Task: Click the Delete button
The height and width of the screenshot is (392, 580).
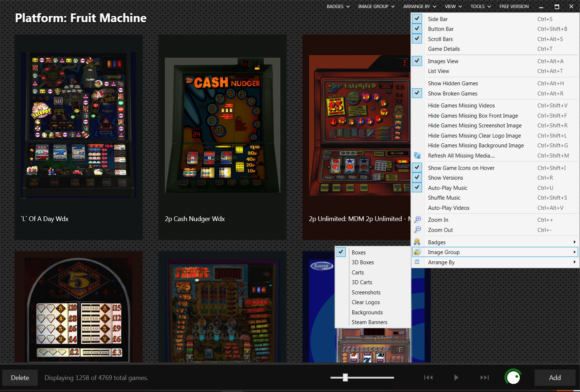Action: (20, 377)
